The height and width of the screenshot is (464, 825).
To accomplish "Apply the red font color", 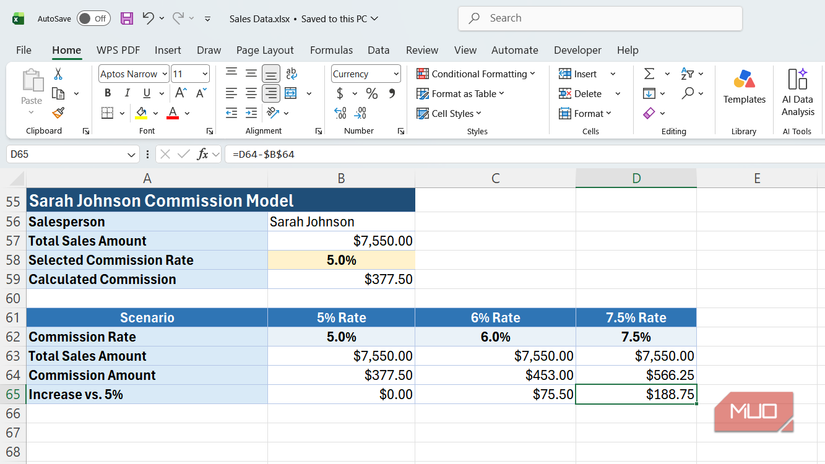I will [x=173, y=113].
